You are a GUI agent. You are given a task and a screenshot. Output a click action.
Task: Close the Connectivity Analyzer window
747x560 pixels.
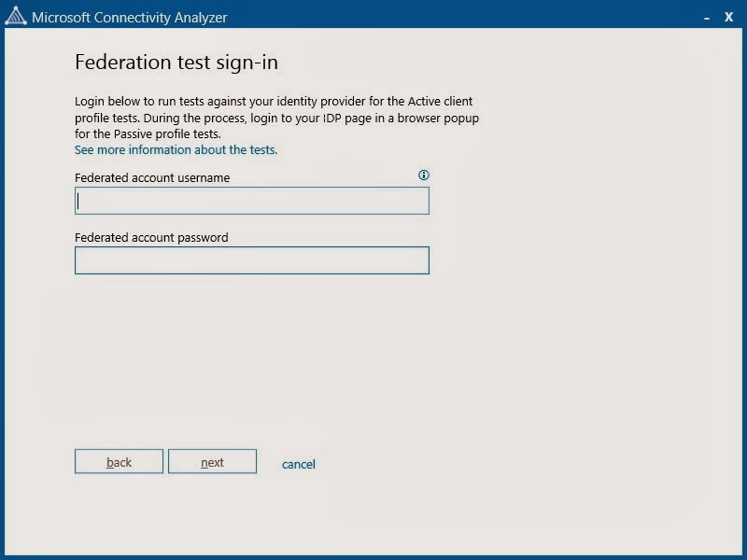(729, 17)
